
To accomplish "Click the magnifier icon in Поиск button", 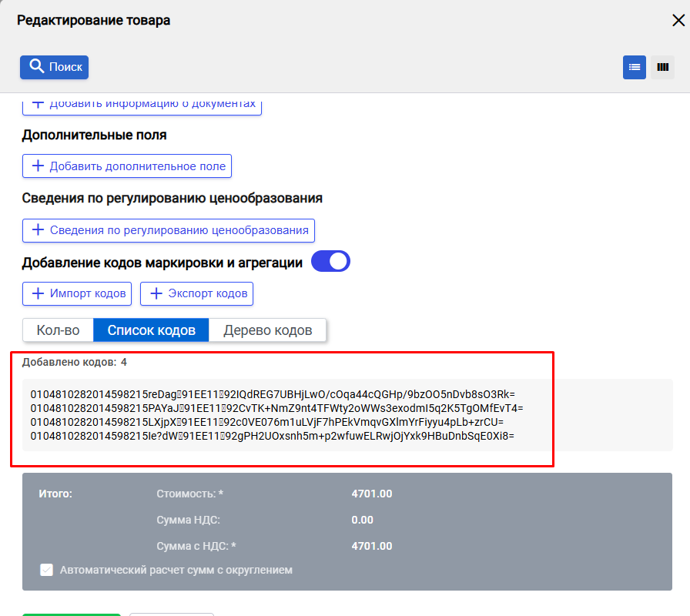I will [x=36, y=66].
